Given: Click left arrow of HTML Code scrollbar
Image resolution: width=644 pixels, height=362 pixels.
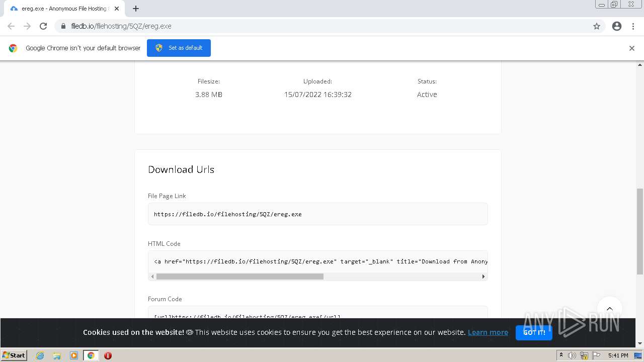Looking at the screenshot, I should 152,277.
